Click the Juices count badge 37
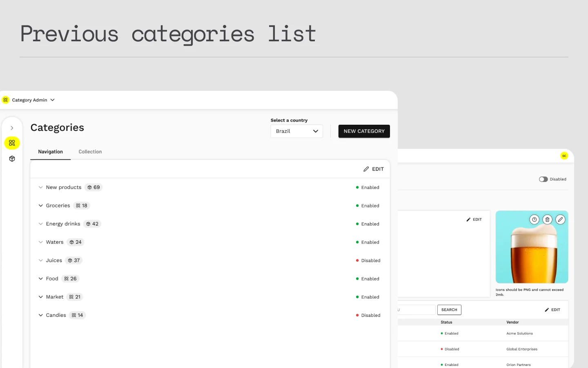588x368 pixels. [74, 260]
